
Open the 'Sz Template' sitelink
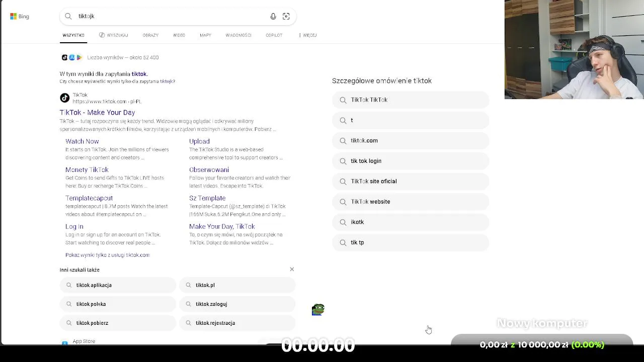point(207,198)
